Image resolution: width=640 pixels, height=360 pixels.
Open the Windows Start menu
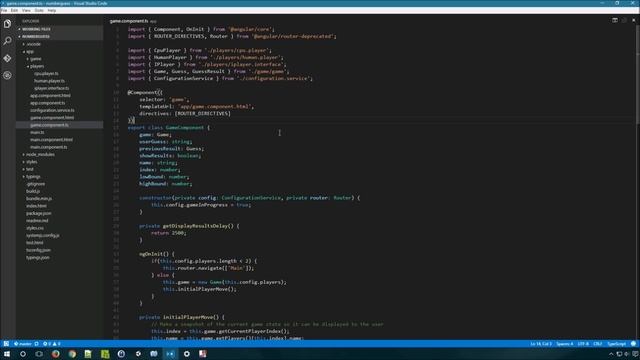[x=7, y=354]
